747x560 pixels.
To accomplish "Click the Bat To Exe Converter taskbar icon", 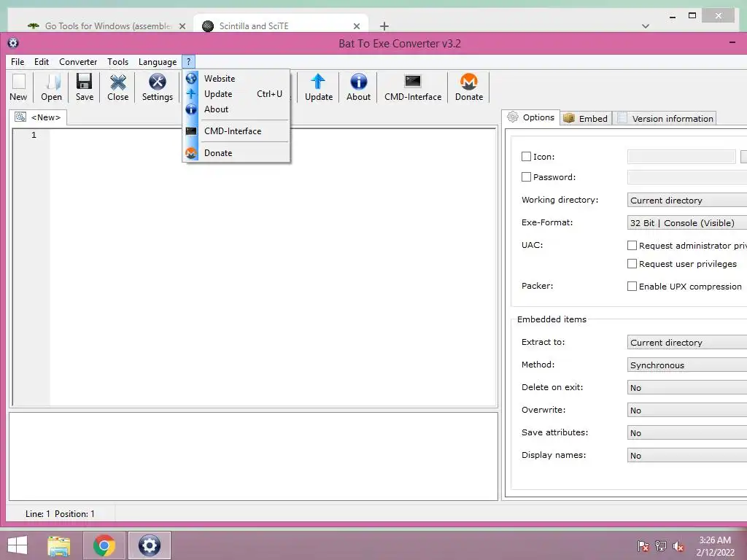I will tap(149, 545).
